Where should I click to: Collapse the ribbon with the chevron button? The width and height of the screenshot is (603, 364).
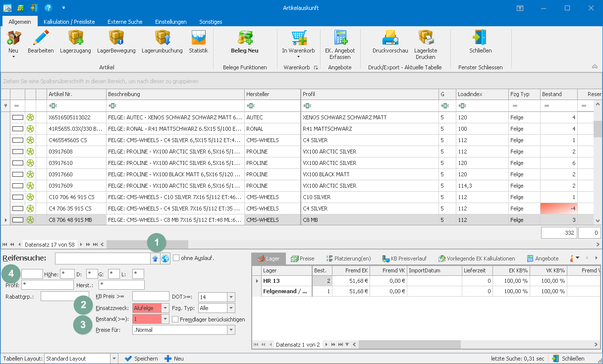coord(595,67)
